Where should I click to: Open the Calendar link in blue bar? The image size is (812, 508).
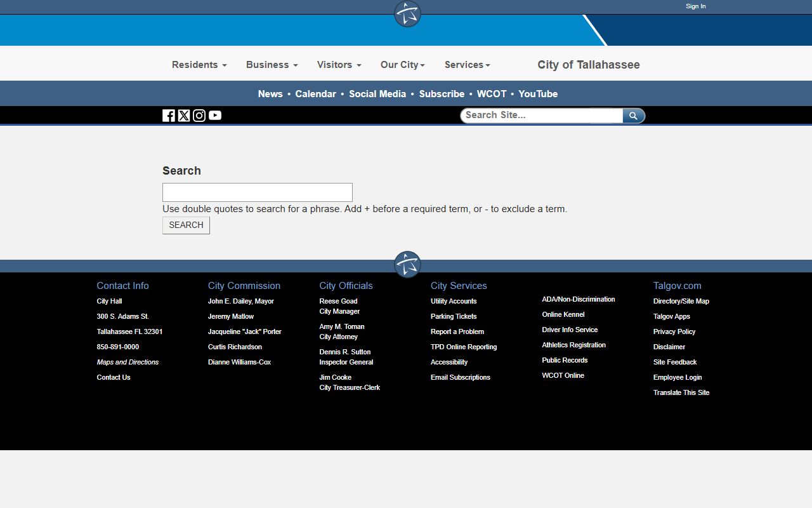click(x=315, y=94)
